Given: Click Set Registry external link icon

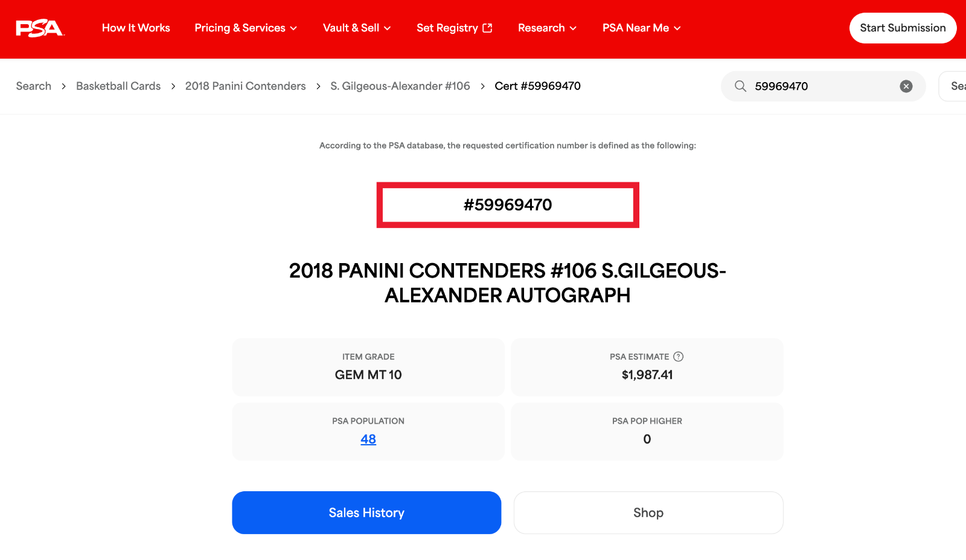Looking at the screenshot, I should pyautogui.click(x=488, y=28).
